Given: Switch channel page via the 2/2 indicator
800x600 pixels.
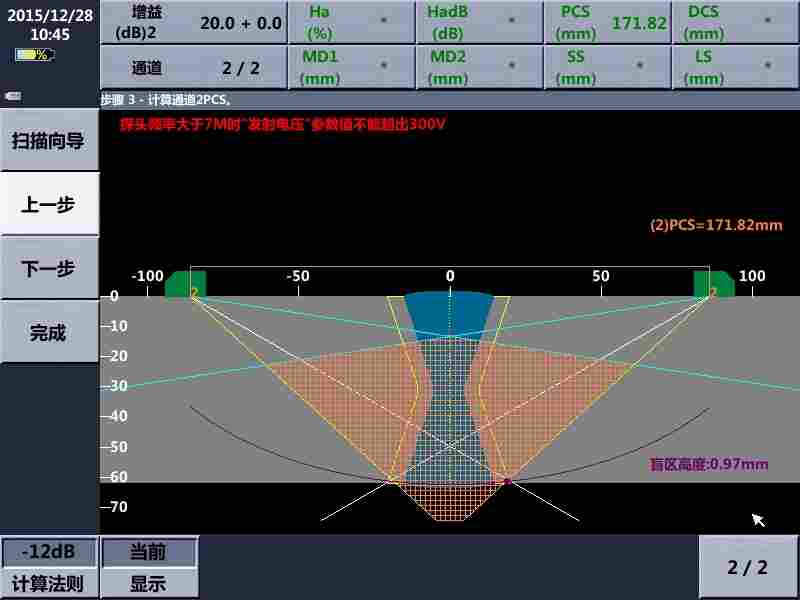Looking at the screenshot, I should point(746,565).
